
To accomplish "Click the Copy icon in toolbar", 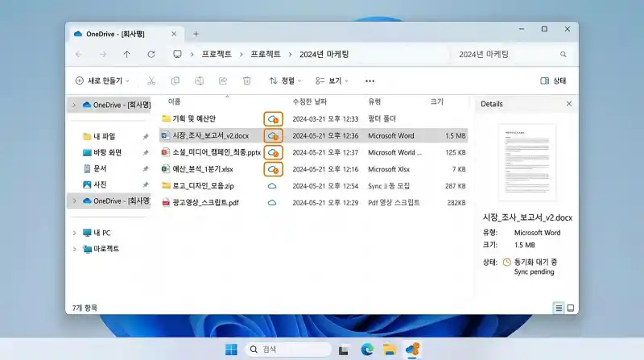I will point(175,81).
